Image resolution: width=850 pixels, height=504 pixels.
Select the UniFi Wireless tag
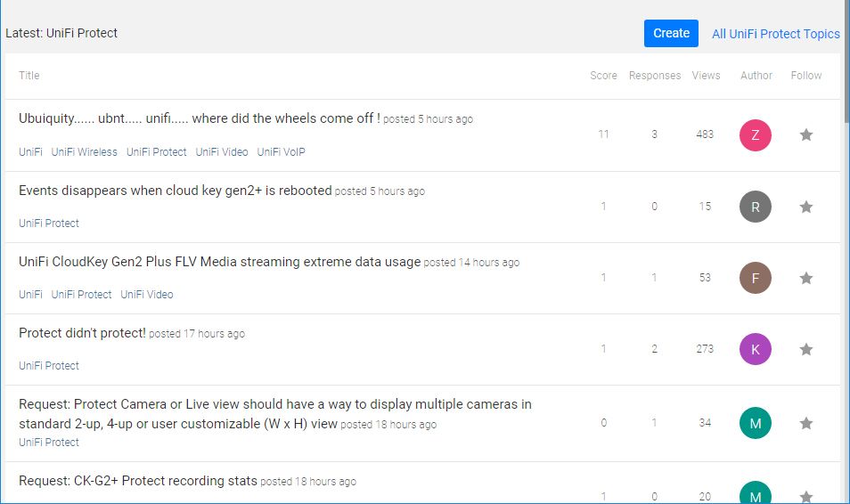pyautogui.click(x=84, y=152)
